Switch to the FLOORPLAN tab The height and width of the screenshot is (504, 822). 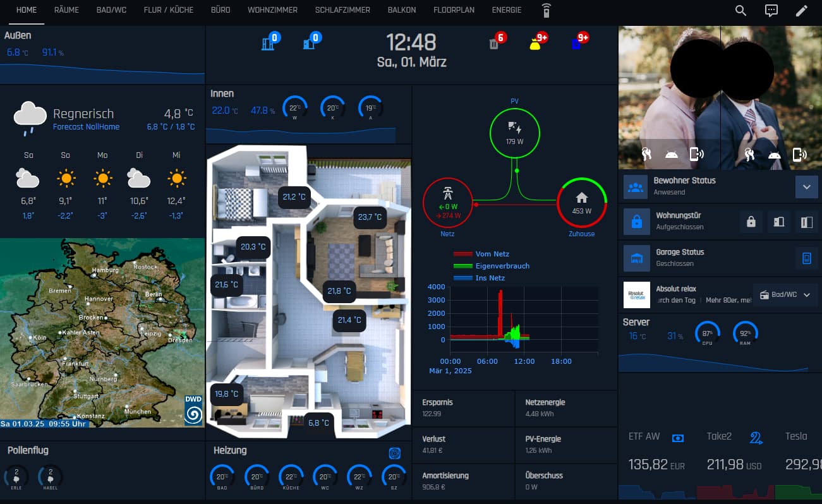(x=454, y=10)
